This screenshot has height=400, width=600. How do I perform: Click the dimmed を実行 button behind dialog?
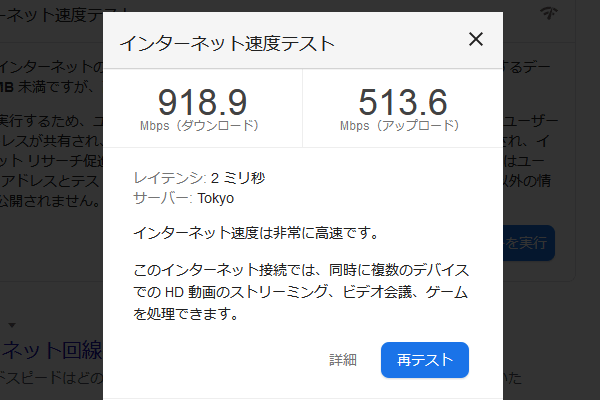point(529,243)
